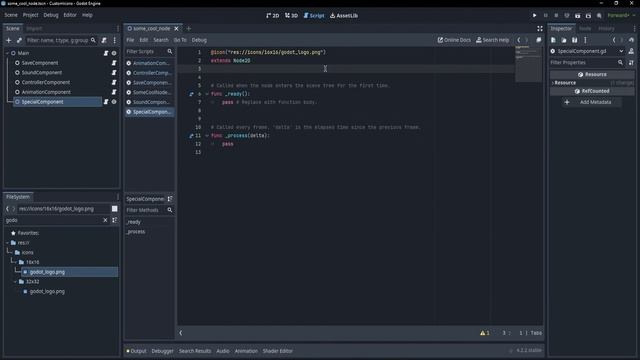The width and height of the screenshot is (640, 360).
Task: Close the some_cool_node scene tab
Action: (176, 29)
